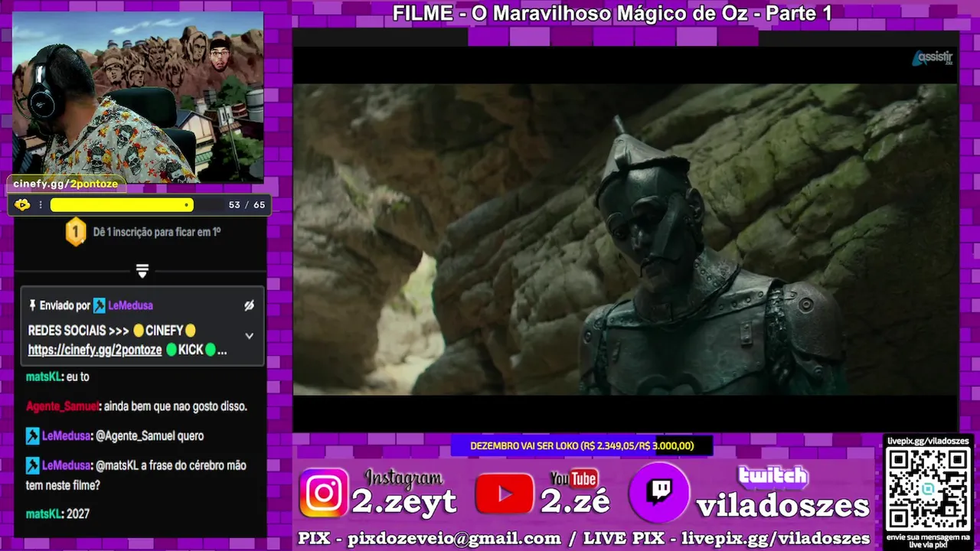Click the KICK label in pinned message
The image size is (980, 551).
point(191,350)
